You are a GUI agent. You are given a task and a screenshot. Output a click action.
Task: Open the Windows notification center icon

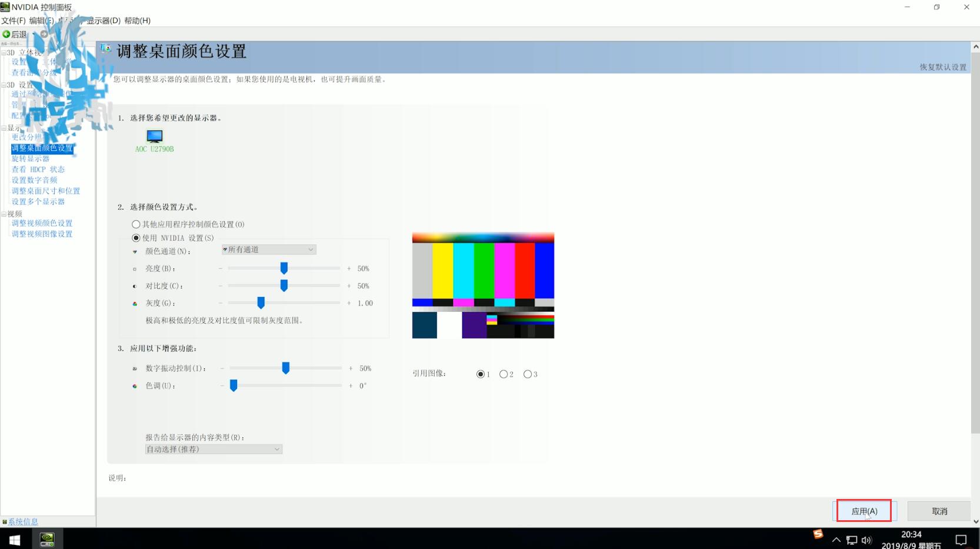click(x=961, y=540)
